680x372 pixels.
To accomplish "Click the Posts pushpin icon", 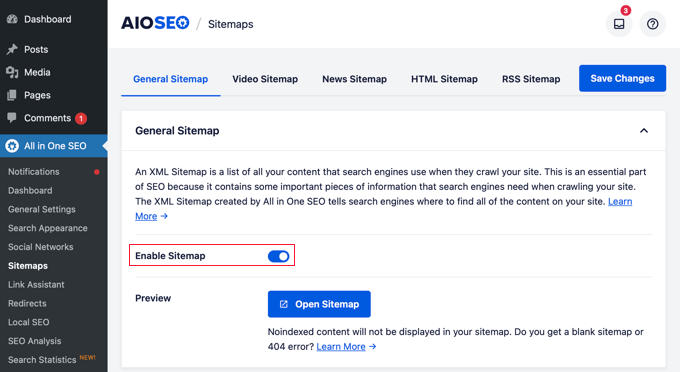I will (x=12, y=49).
